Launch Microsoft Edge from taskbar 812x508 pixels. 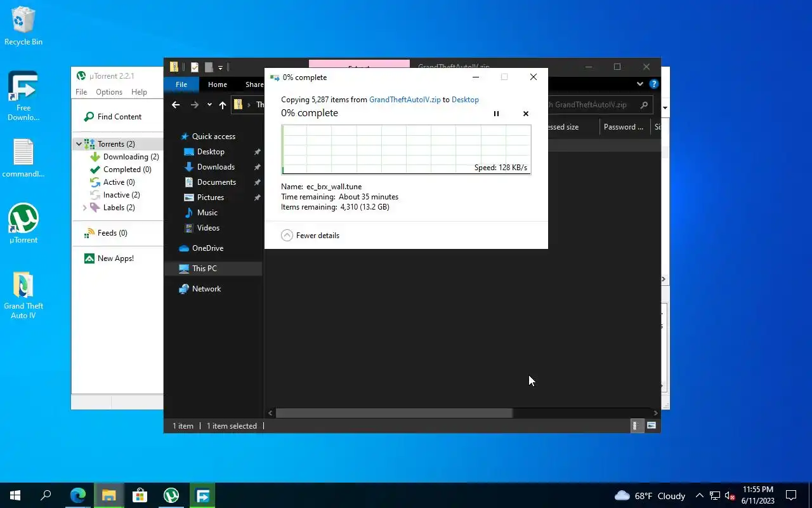77,495
